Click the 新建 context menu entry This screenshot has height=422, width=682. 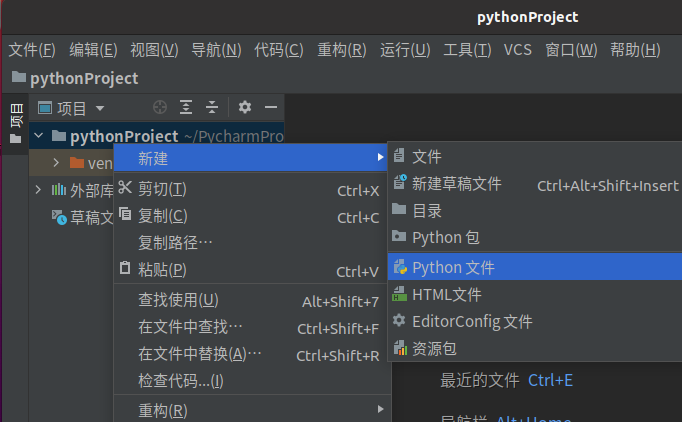pyautogui.click(x=251, y=158)
